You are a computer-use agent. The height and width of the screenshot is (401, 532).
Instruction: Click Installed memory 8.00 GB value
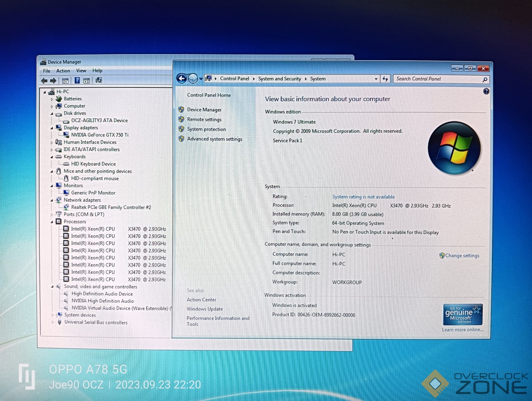[x=358, y=214]
